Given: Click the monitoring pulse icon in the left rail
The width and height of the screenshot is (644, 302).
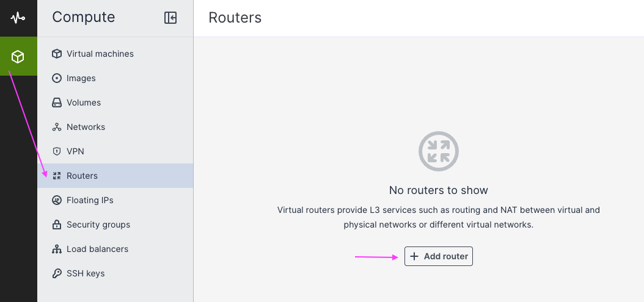Looking at the screenshot, I should click(18, 18).
